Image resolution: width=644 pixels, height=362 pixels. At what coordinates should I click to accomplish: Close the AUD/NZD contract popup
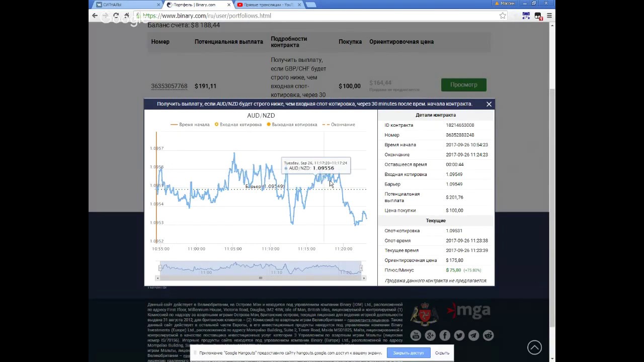coord(489,104)
